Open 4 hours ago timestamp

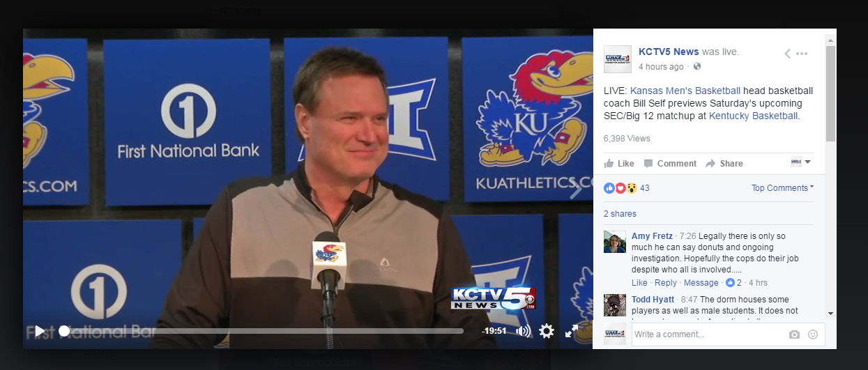click(661, 67)
